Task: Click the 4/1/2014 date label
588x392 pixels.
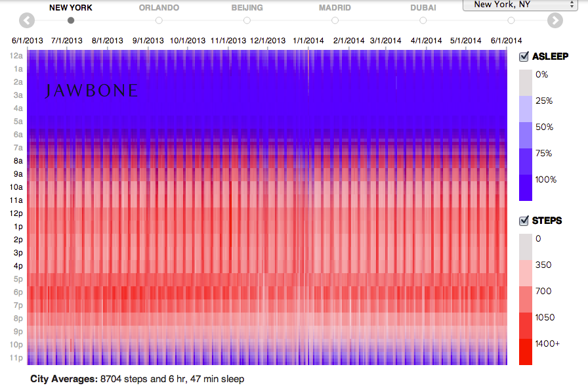Action: (426, 41)
